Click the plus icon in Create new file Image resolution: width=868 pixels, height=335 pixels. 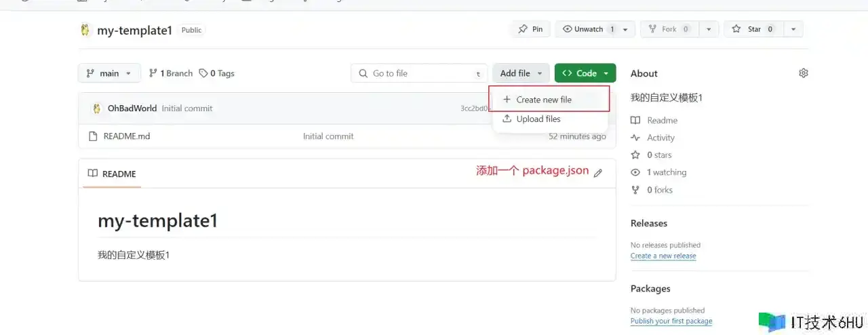(x=507, y=99)
